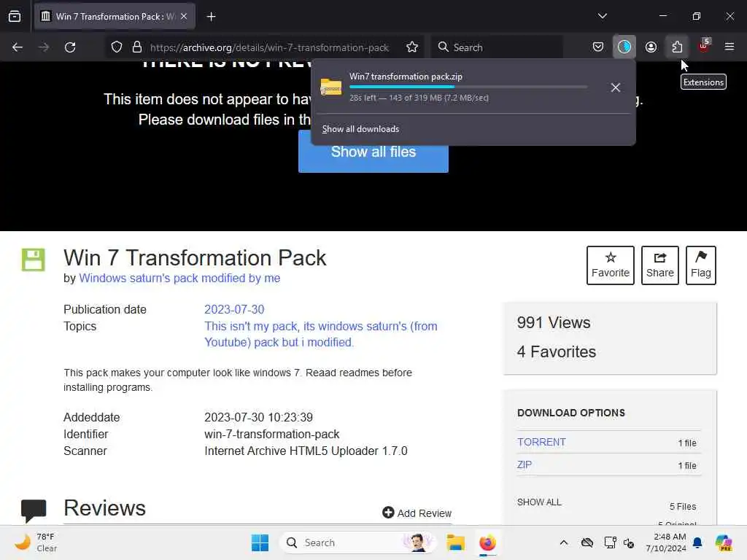Click the cloud sync tray icon
Screen dimensions: 747x560
point(587,542)
